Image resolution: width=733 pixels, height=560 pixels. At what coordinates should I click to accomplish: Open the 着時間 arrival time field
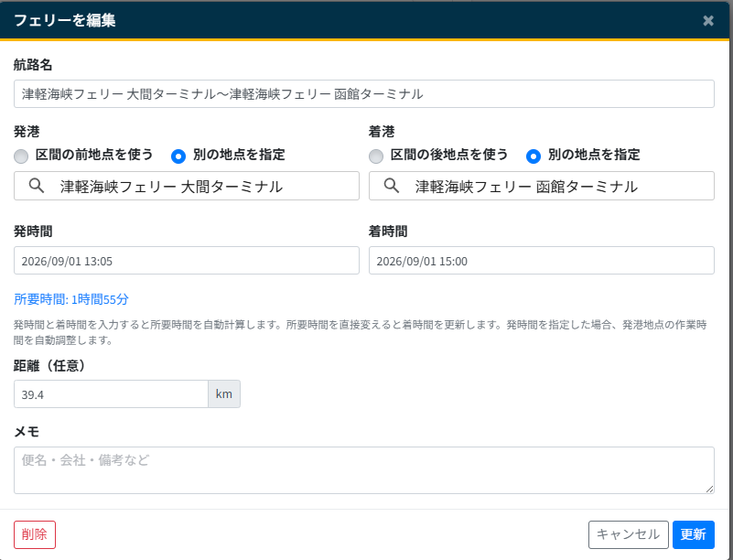click(542, 261)
